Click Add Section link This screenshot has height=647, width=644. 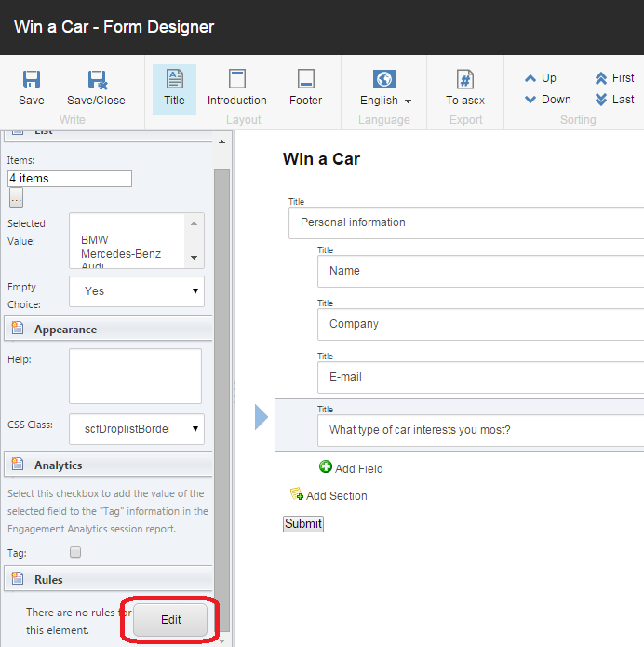(x=329, y=496)
